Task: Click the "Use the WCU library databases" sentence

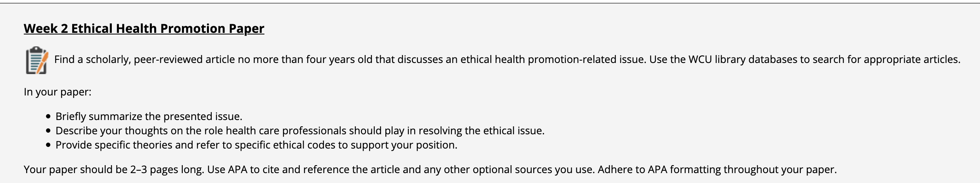Action: click(x=805, y=59)
